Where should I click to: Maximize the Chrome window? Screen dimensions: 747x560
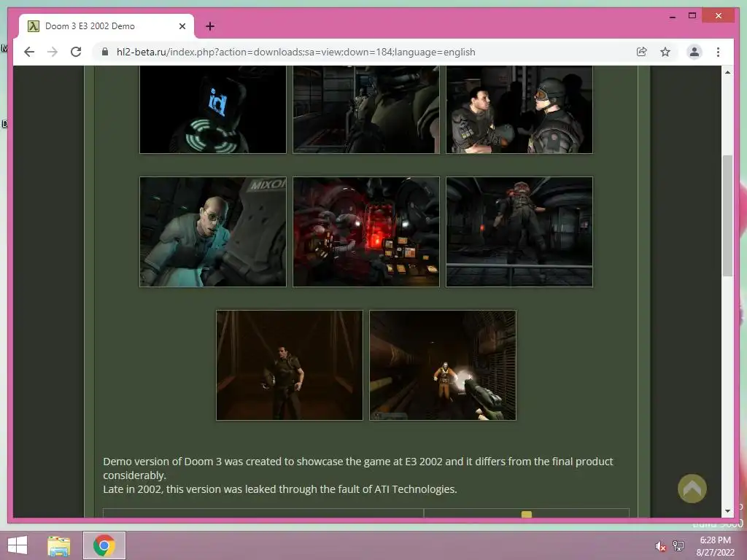coord(692,16)
